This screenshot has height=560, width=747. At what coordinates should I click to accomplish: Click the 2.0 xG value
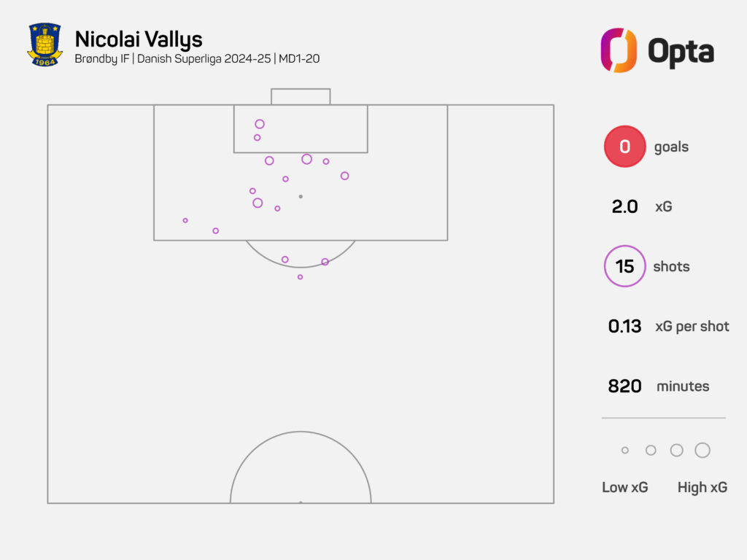tap(624, 206)
